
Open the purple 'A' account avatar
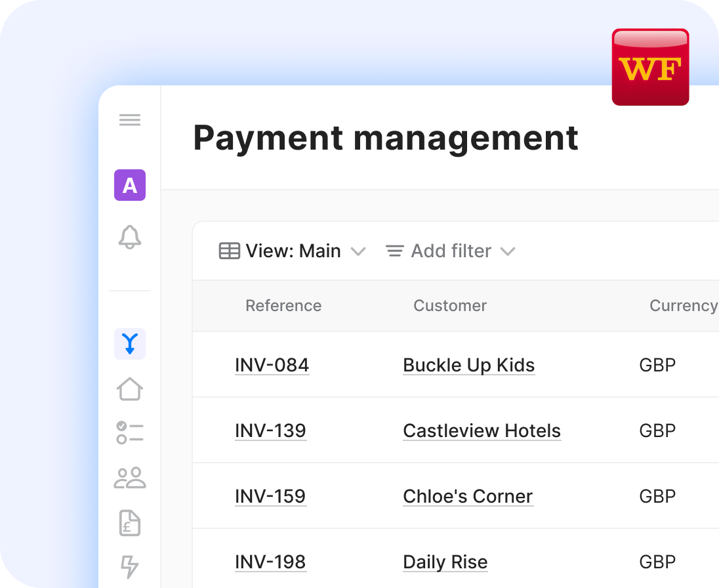click(x=130, y=185)
